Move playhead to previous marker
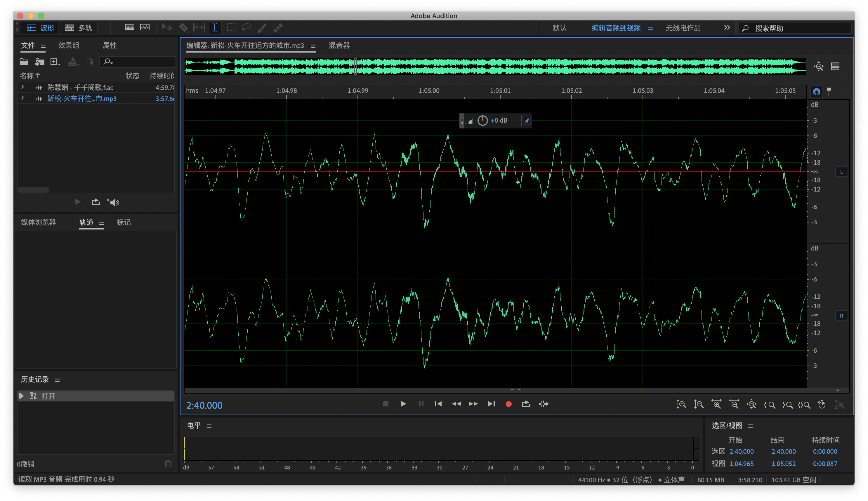868x501 pixels. point(438,404)
